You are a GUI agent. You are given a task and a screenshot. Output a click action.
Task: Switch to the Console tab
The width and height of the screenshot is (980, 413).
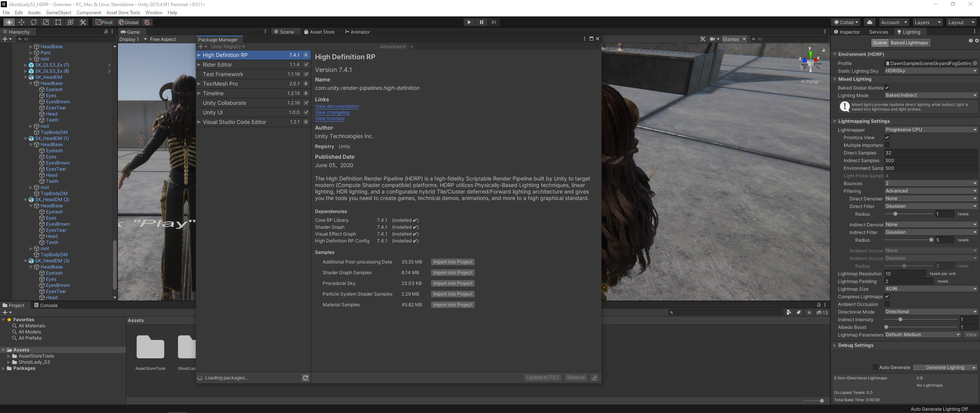(x=46, y=305)
